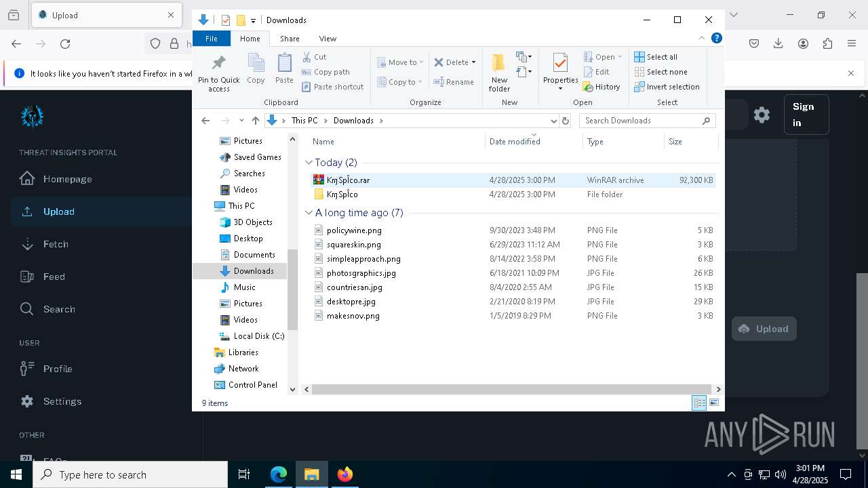Open Properties of selected file

click(x=560, y=72)
